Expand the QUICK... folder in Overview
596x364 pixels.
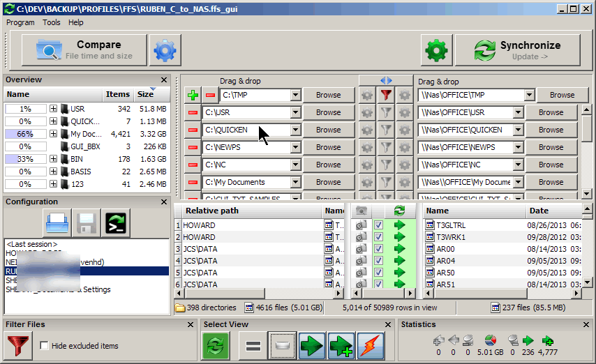[x=53, y=121]
